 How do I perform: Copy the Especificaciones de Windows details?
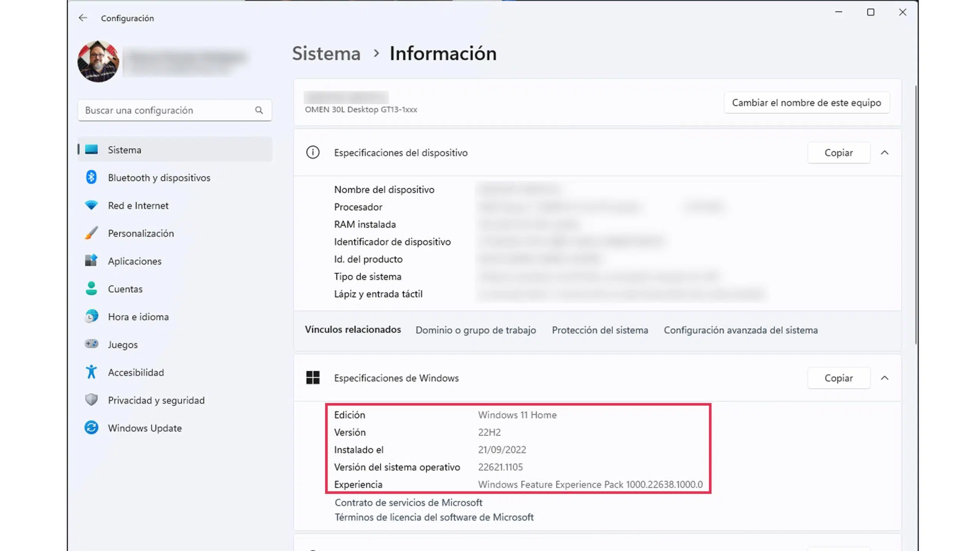point(839,378)
